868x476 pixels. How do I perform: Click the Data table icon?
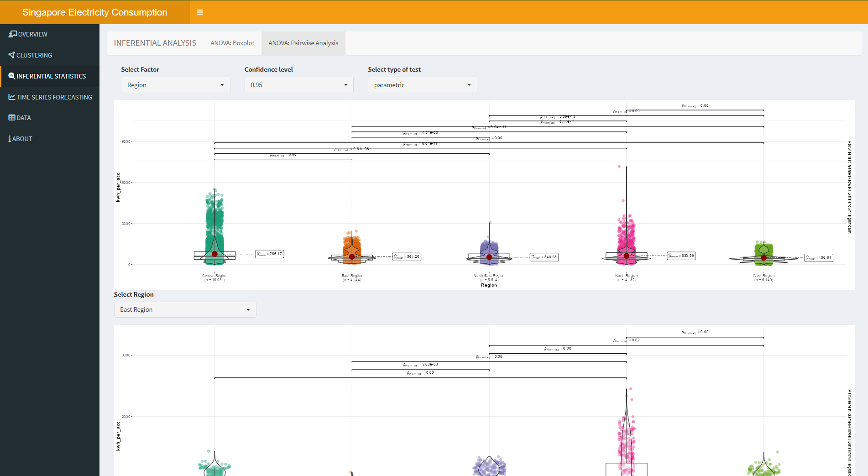(12, 118)
